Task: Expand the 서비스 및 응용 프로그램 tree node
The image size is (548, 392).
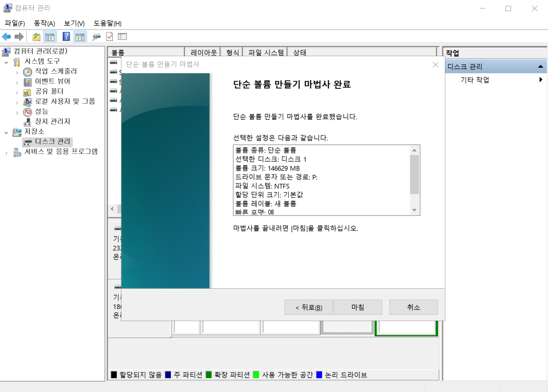Action: pos(6,152)
